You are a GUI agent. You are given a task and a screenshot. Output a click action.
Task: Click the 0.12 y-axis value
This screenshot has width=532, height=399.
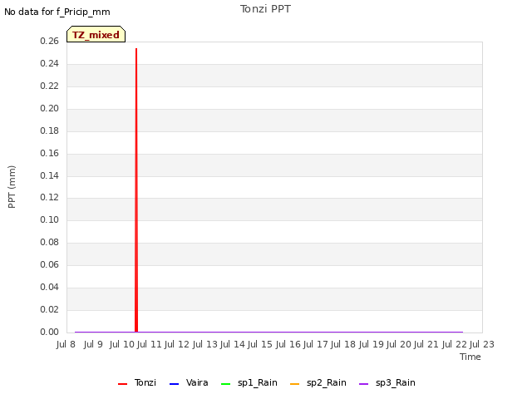click(50, 197)
